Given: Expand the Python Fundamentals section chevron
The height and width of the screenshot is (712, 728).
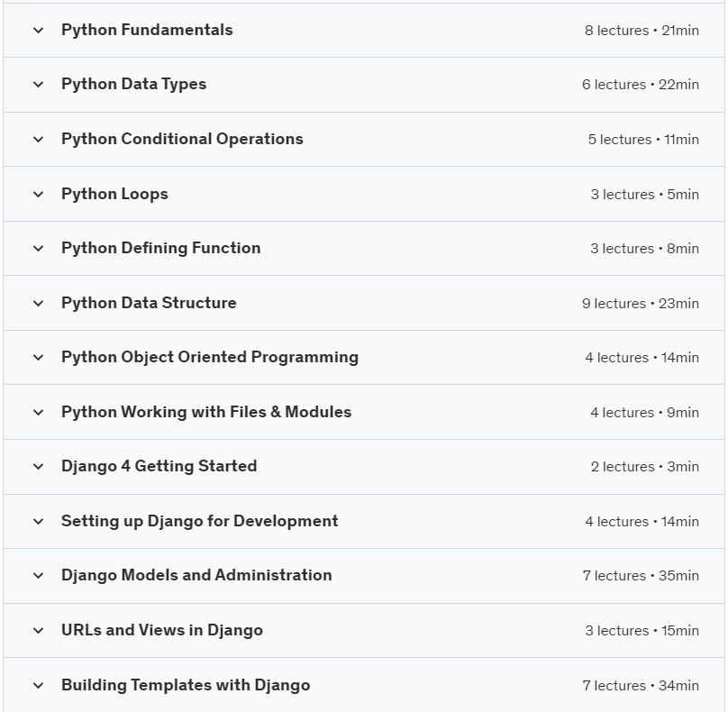Looking at the screenshot, I should [x=39, y=31].
